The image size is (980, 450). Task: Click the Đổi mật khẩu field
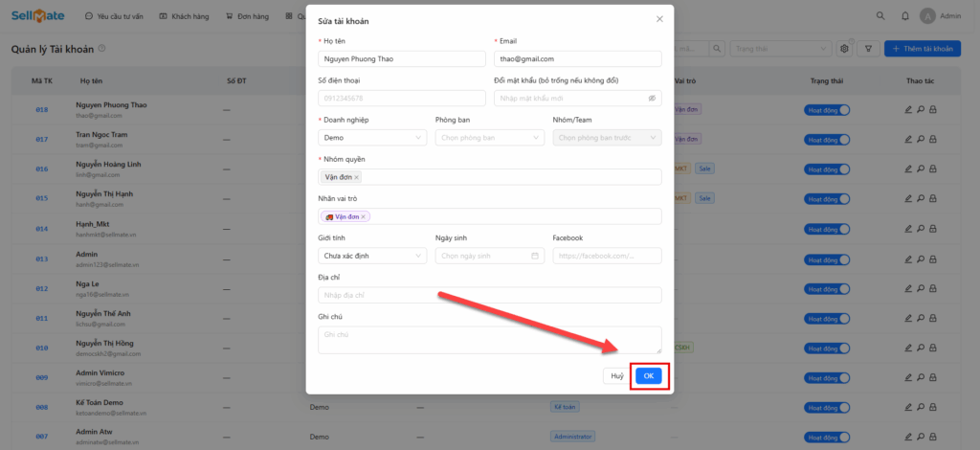[x=578, y=98]
